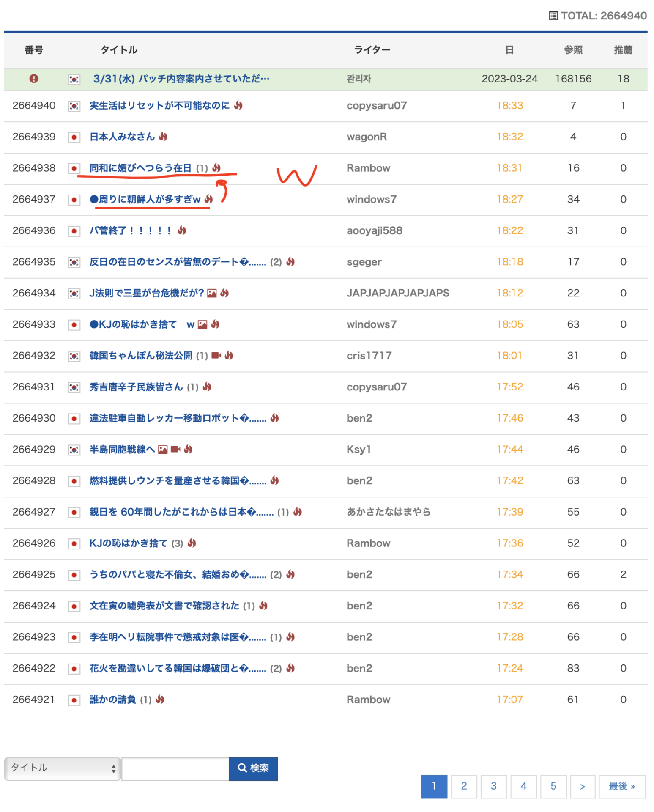Click video icon on post 2664929
654x812 pixels.
point(175,450)
